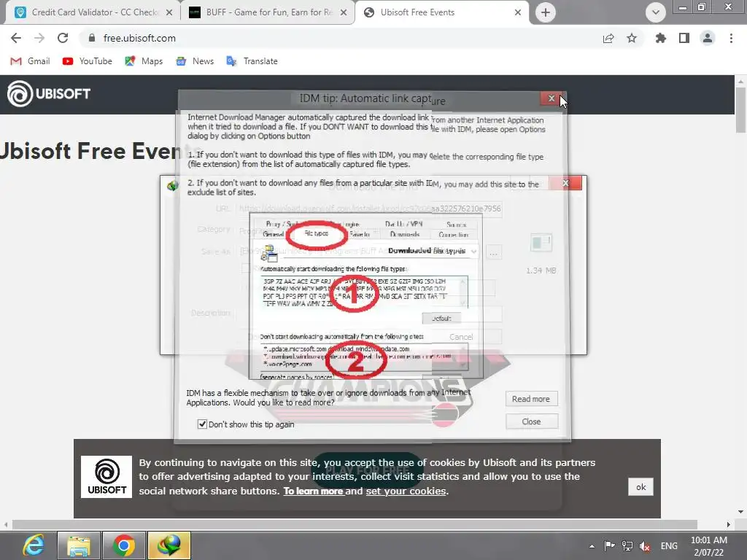Click the horizontal scrollbar right arrow

tap(729, 525)
